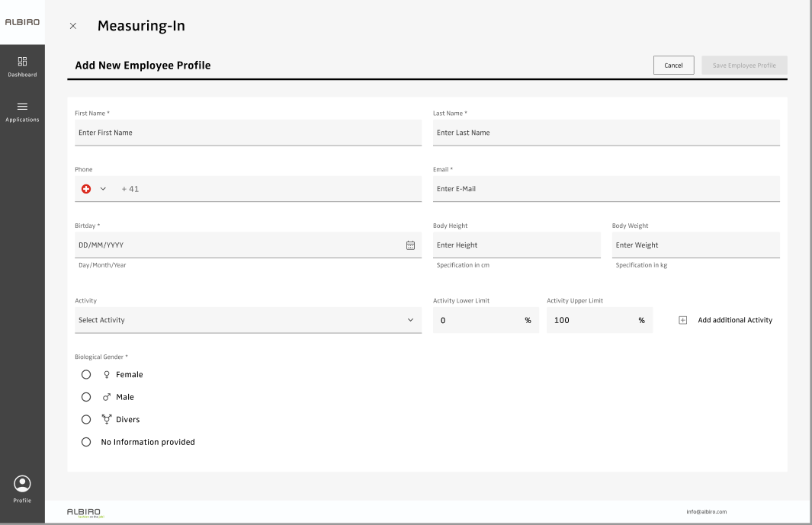
Task: Open the phone country code chevron
Action: tap(103, 189)
